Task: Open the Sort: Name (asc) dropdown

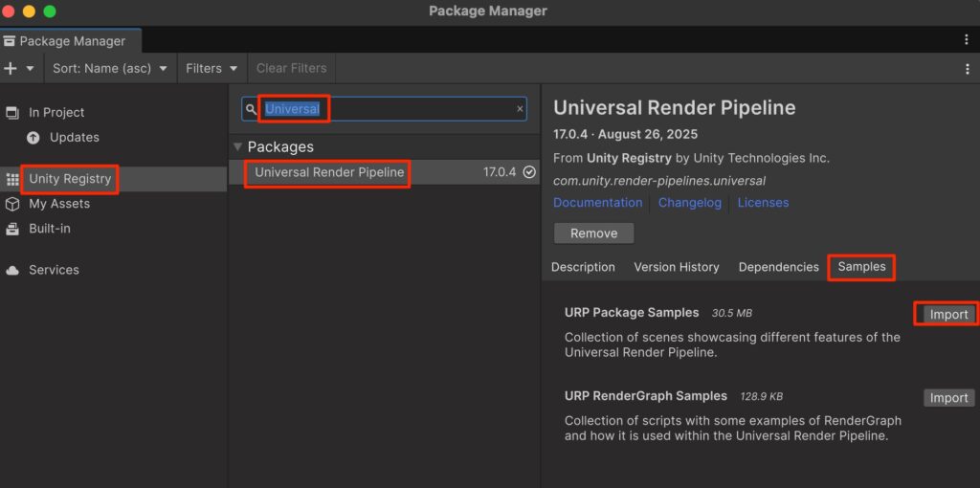Action: coord(110,68)
